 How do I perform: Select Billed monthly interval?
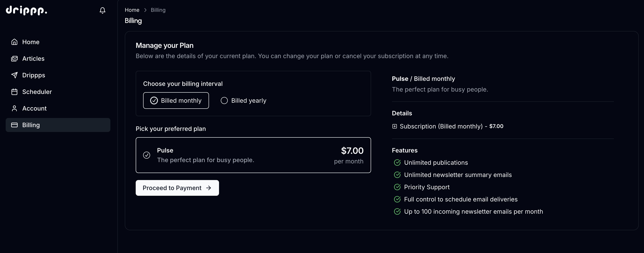176,101
